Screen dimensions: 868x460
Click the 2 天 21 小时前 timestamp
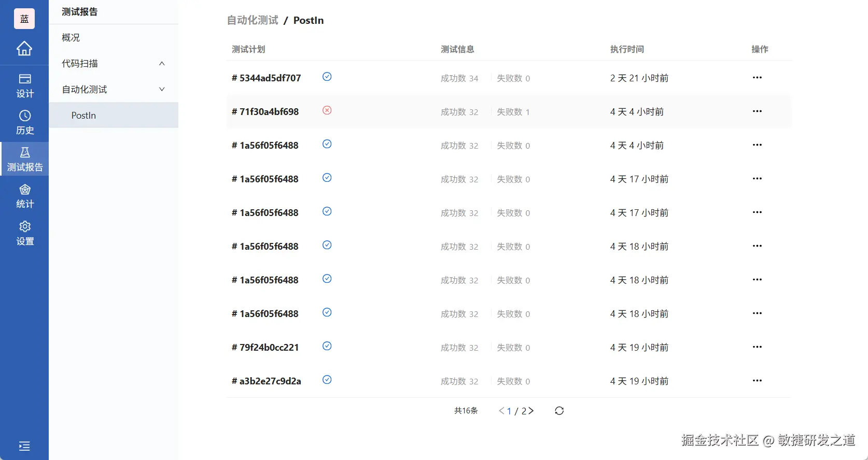click(639, 78)
